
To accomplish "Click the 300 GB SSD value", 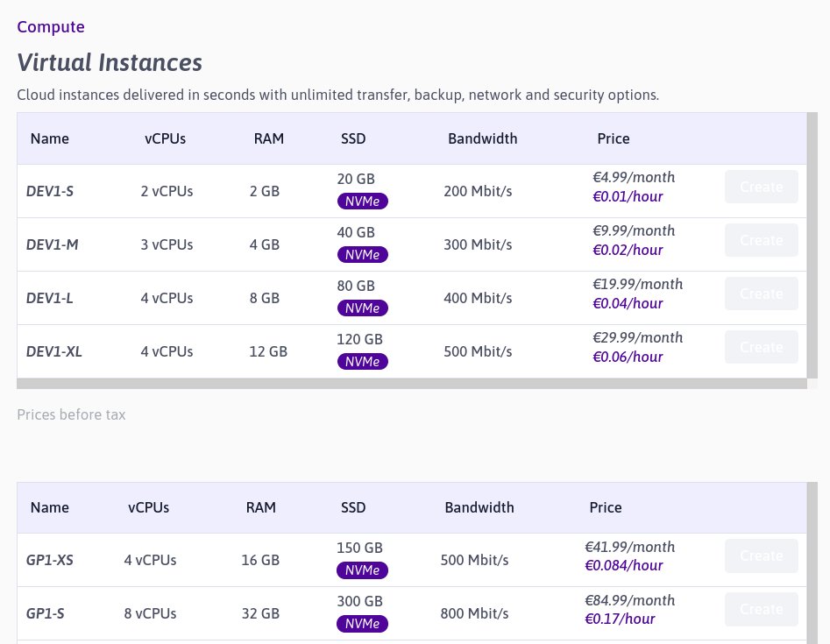I will pyautogui.click(x=360, y=601).
